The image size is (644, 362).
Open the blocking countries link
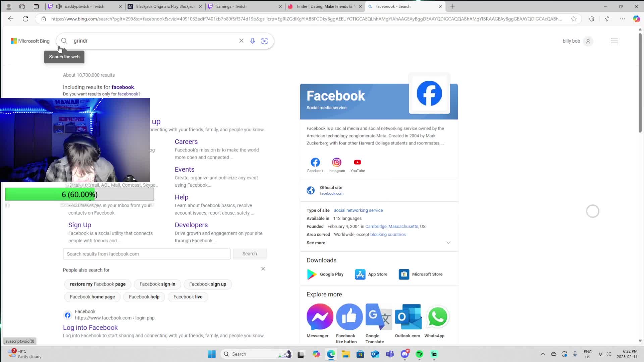click(388, 235)
